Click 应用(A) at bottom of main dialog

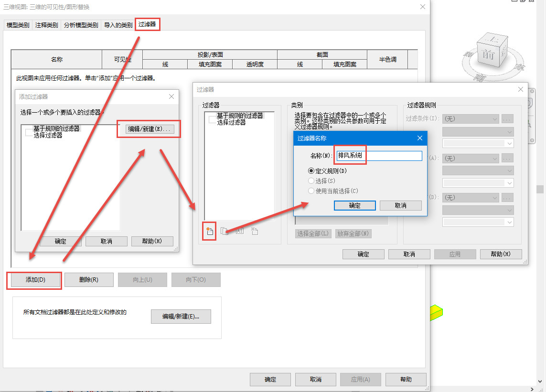pos(360,380)
